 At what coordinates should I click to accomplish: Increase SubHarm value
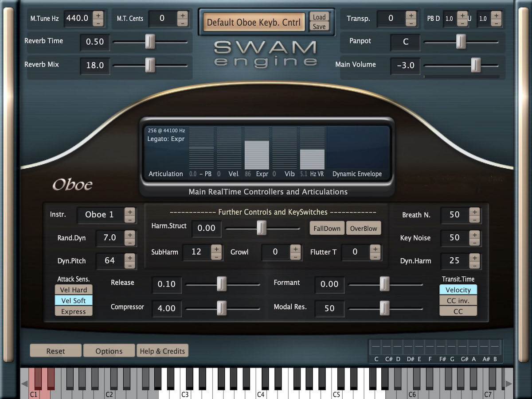216,248
